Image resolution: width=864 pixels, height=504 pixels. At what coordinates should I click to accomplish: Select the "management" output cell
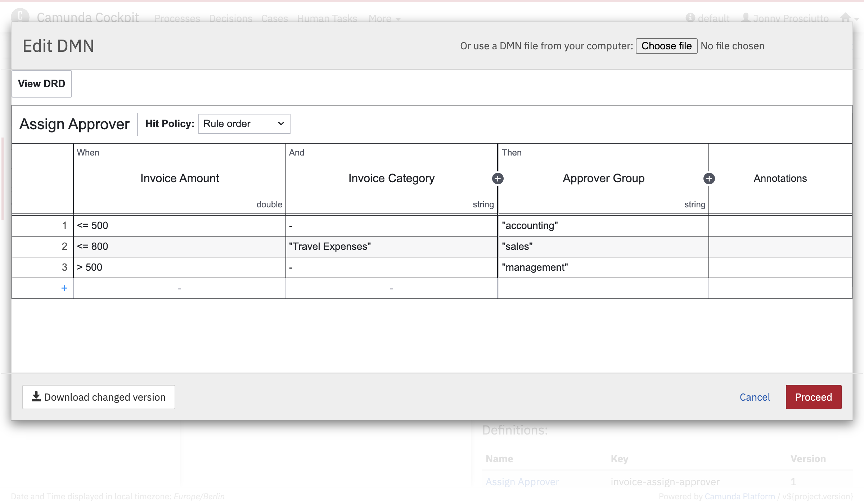[604, 267]
